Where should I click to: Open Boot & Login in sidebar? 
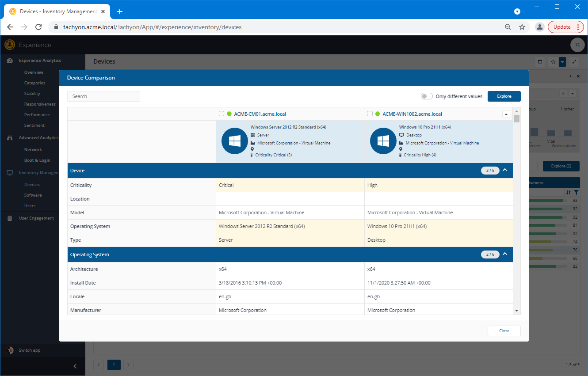click(37, 160)
